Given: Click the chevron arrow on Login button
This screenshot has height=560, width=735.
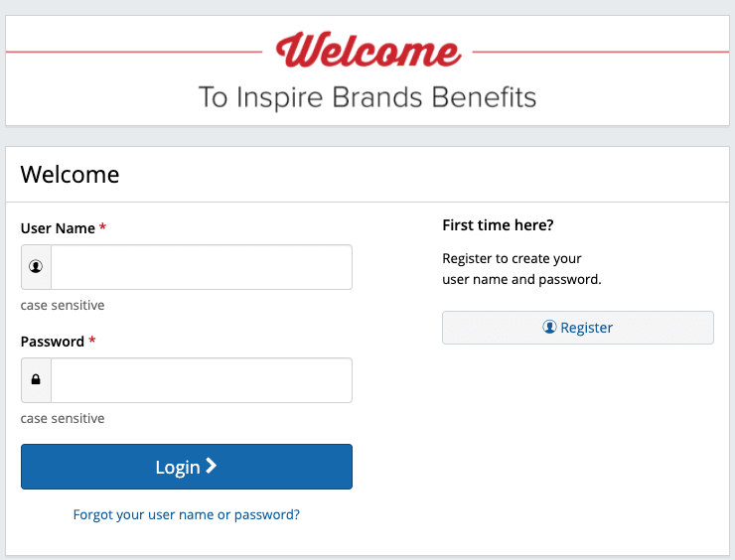Looking at the screenshot, I should 211,466.
